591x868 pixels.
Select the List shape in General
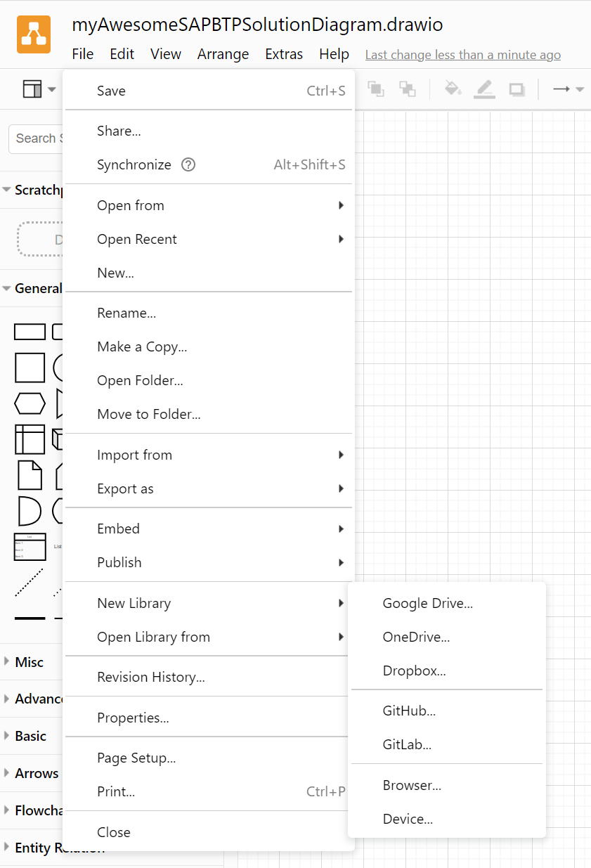pos(30,546)
